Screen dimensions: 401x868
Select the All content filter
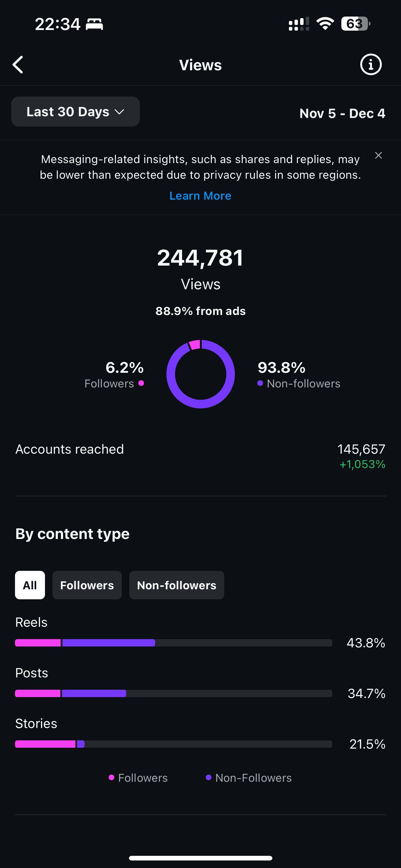click(30, 585)
